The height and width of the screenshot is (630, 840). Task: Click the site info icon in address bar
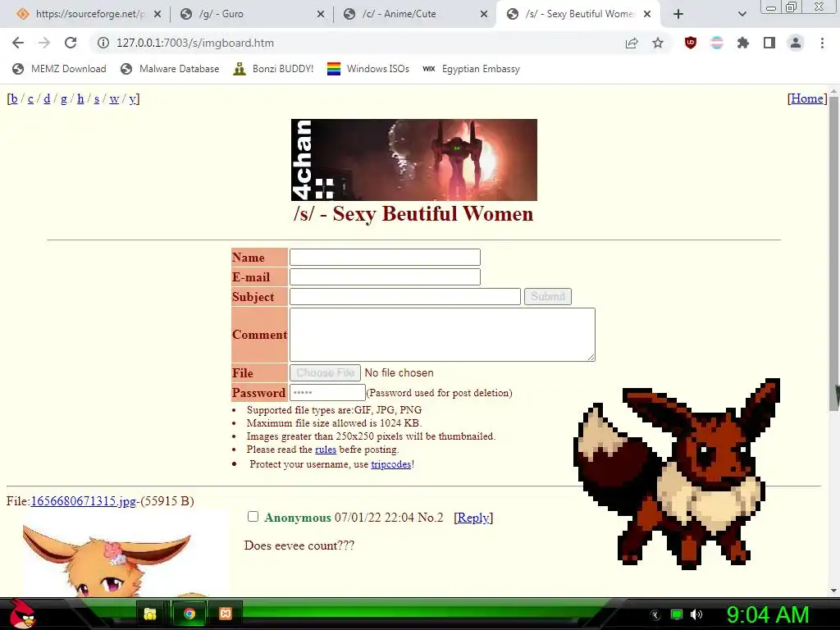pos(103,43)
